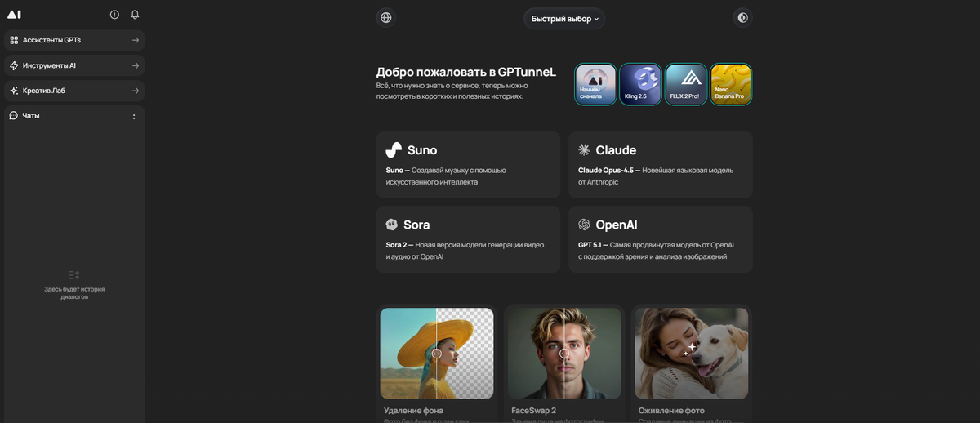Click the sparkle icon on Оживление фото image

point(690,350)
